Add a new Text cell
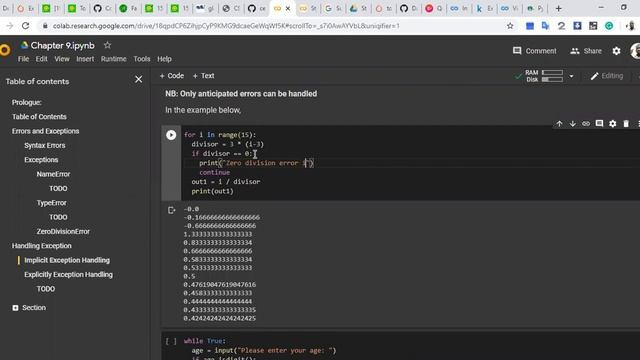640x360 pixels. tap(203, 76)
